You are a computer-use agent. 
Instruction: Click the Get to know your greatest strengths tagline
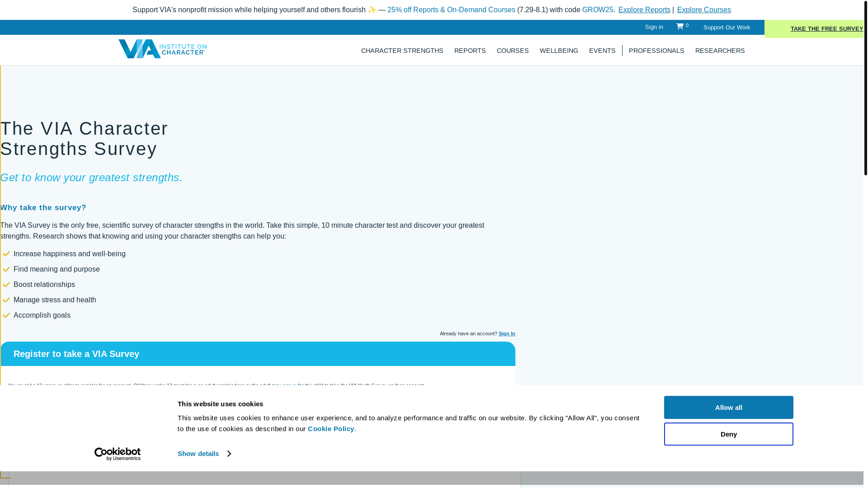(91, 178)
